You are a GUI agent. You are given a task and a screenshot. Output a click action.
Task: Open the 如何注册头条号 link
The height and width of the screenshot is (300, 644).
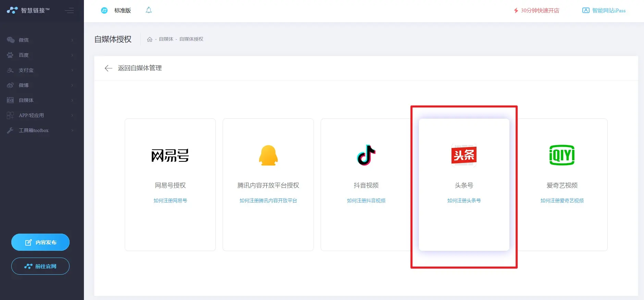coord(464,200)
